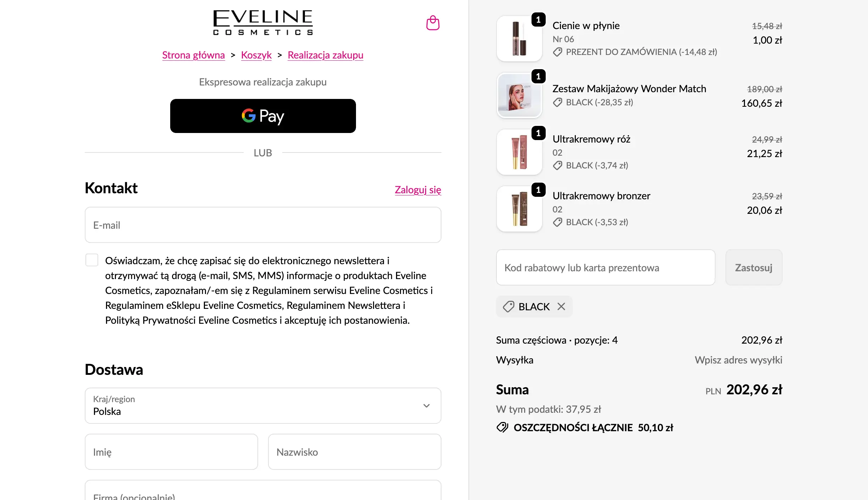This screenshot has width=868, height=500.
Task: Click the Zaloguj się link
Action: click(x=418, y=190)
